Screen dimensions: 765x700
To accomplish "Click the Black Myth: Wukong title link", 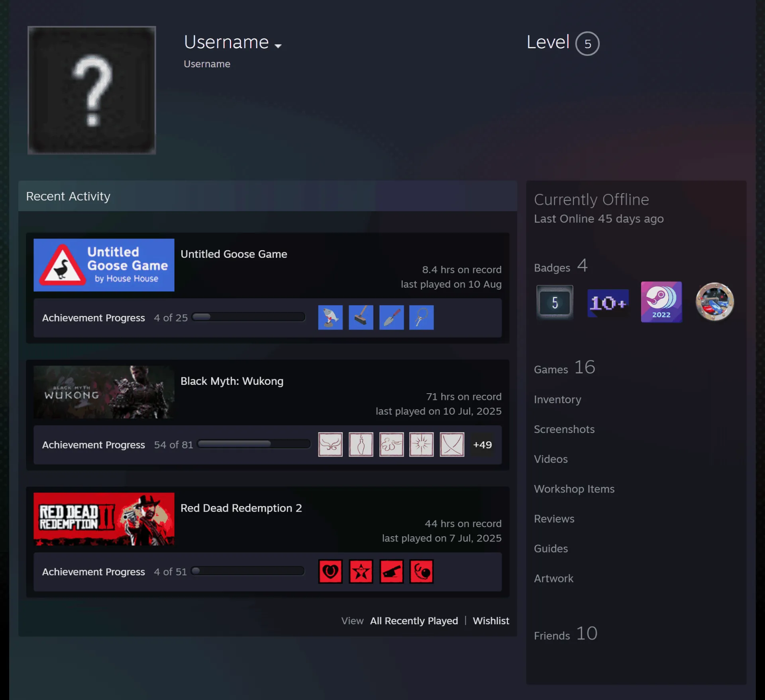I will coord(232,381).
